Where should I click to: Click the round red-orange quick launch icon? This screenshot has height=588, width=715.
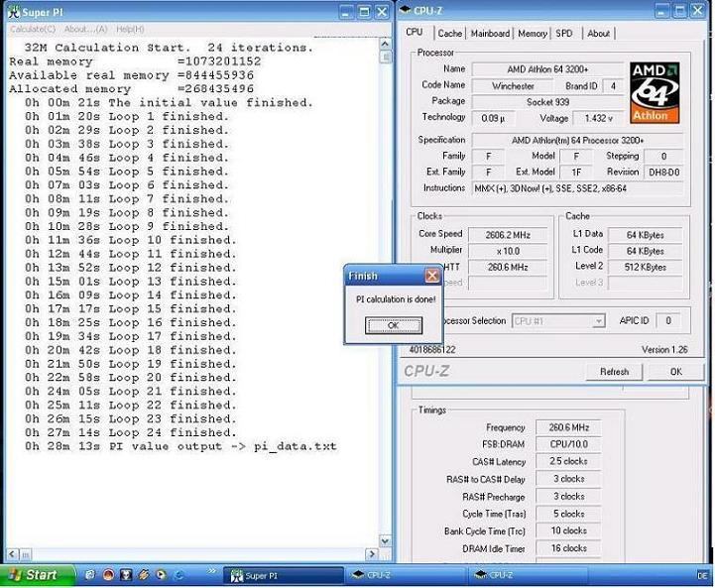point(108,575)
